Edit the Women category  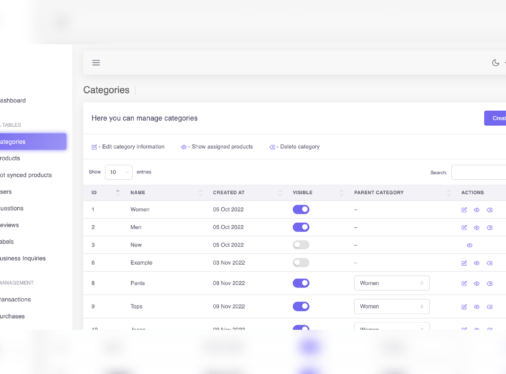click(464, 210)
